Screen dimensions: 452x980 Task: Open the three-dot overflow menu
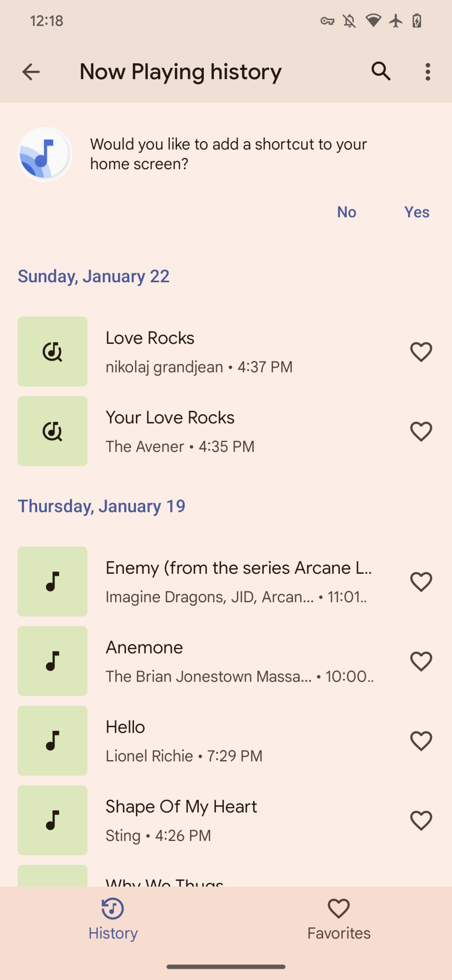point(428,72)
